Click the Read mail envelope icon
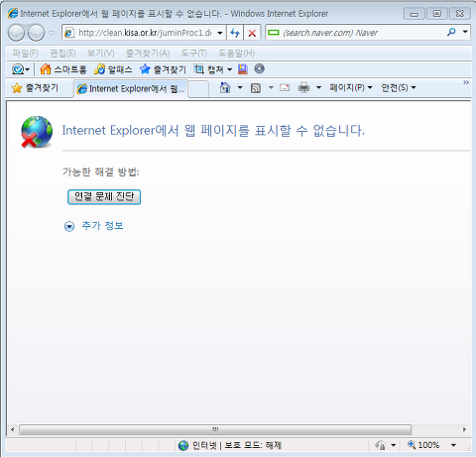The image size is (476, 457). click(285, 88)
